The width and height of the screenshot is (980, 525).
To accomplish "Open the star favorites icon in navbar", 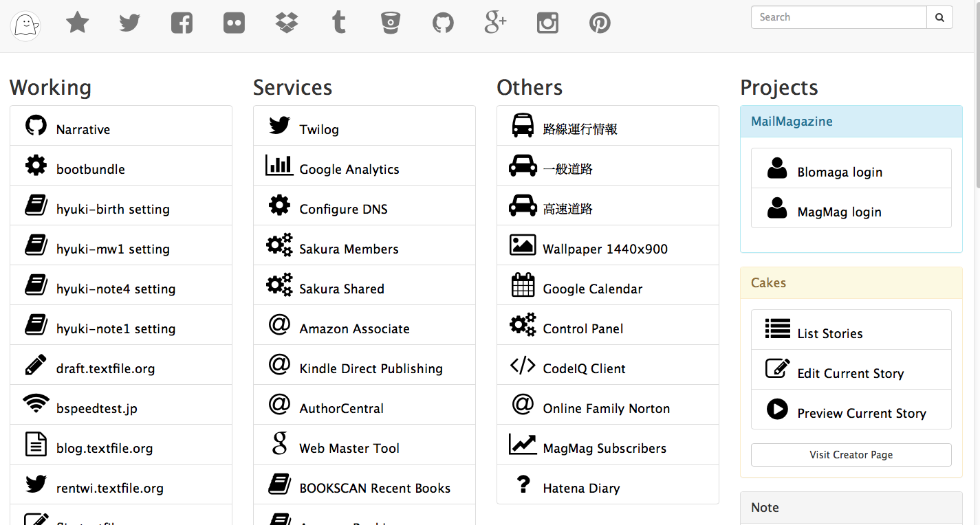I will [x=77, y=23].
